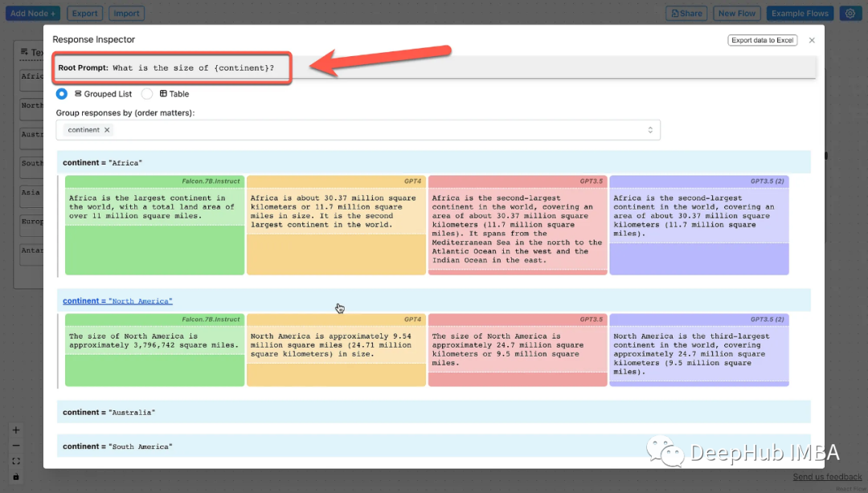The width and height of the screenshot is (868, 493).
Task: Click GPT4 label in North America group
Action: (412, 320)
